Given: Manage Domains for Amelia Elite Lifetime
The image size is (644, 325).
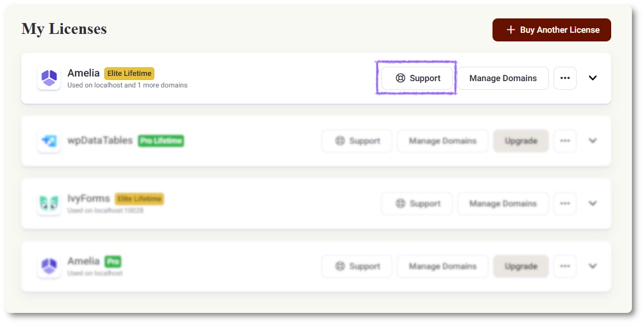Looking at the screenshot, I should (503, 78).
